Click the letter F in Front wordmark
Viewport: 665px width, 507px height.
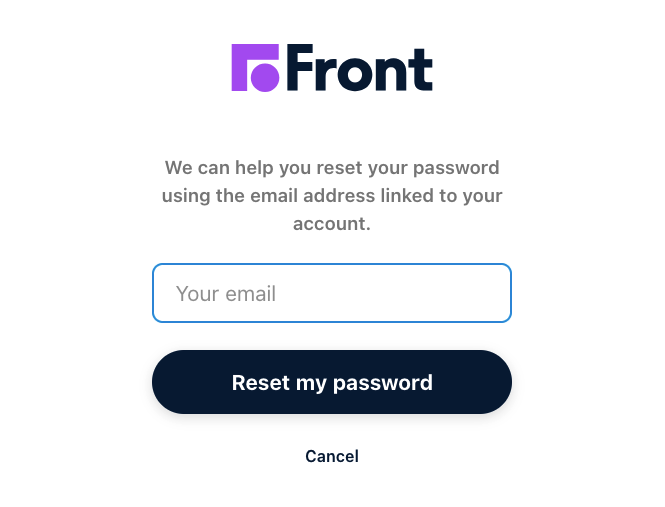302,69
